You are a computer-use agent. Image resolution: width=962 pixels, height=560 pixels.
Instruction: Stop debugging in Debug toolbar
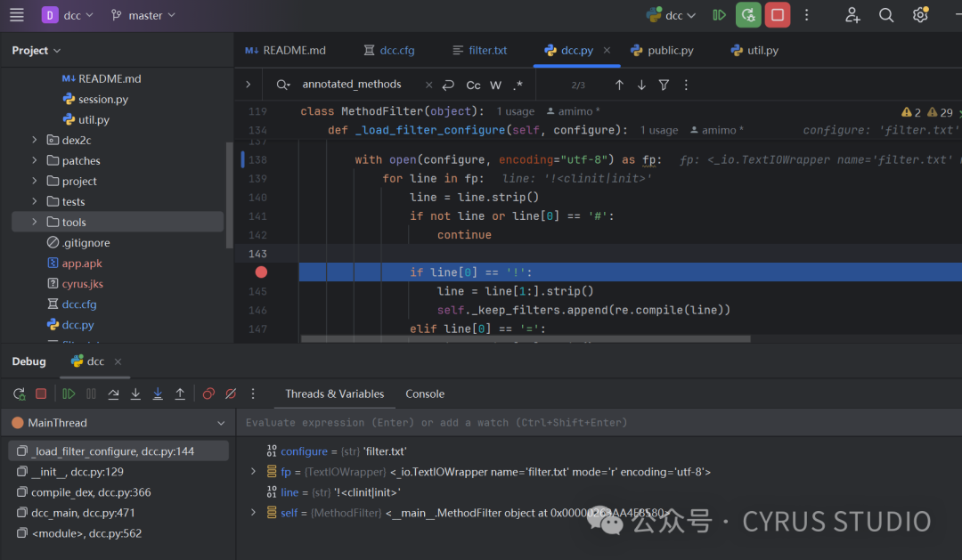coord(41,394)
